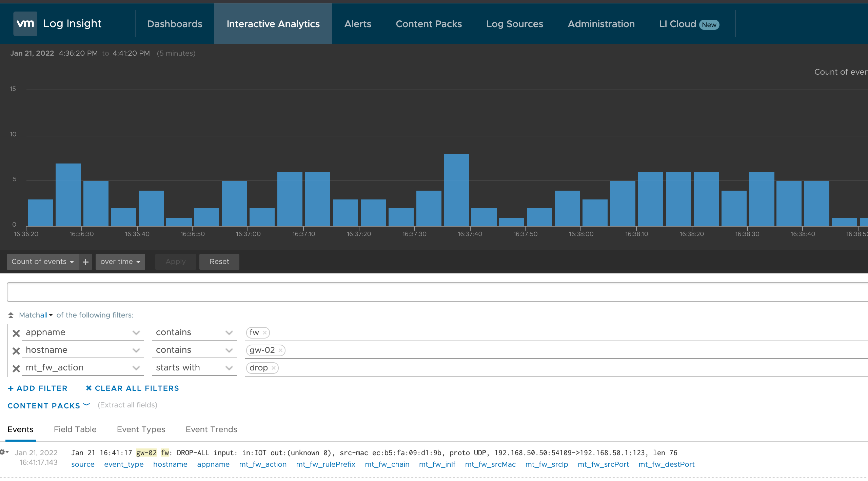The image size is (868, 481).
Task: Remove the appname filter row
Action: [x=16, y=333]
